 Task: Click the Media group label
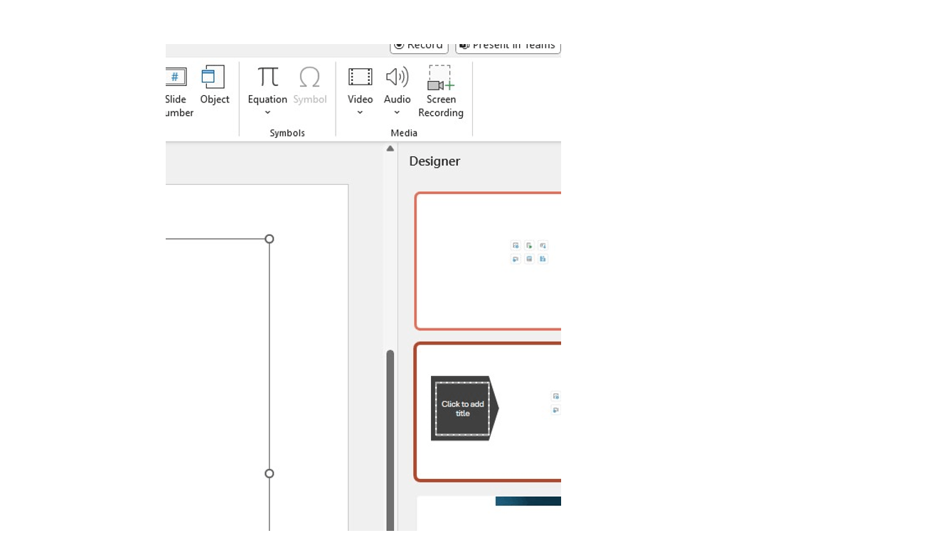404,133
